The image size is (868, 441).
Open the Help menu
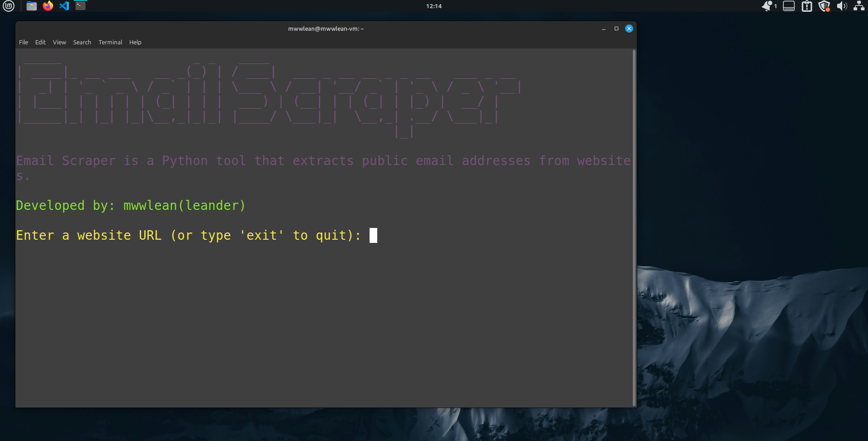point(135,42)
